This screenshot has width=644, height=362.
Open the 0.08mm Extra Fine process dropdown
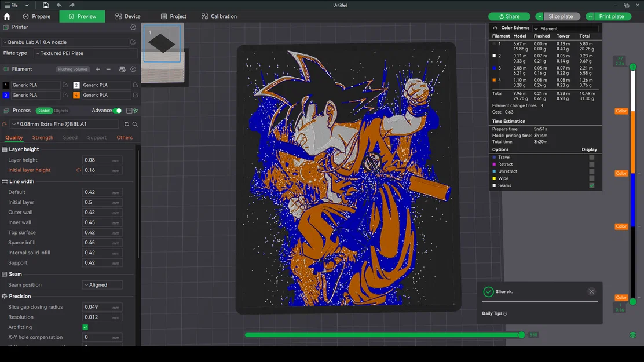pos(64,124)
